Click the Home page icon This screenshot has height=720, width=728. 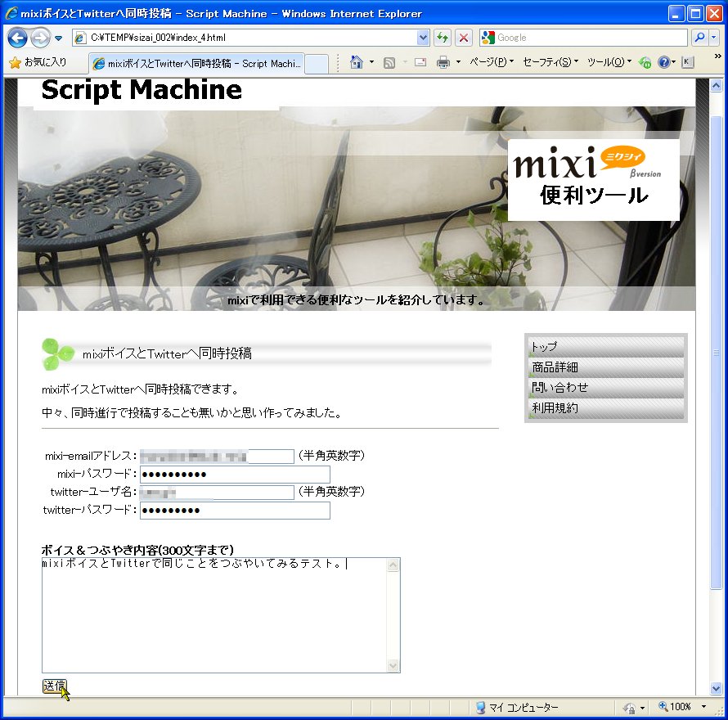coord(357,62)
